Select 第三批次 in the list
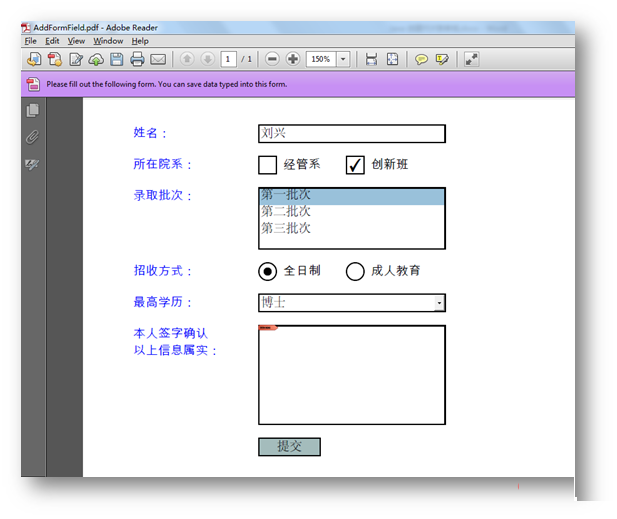This screenshot has width=617, height=519. pyautogui.click(x=352, y=229)
